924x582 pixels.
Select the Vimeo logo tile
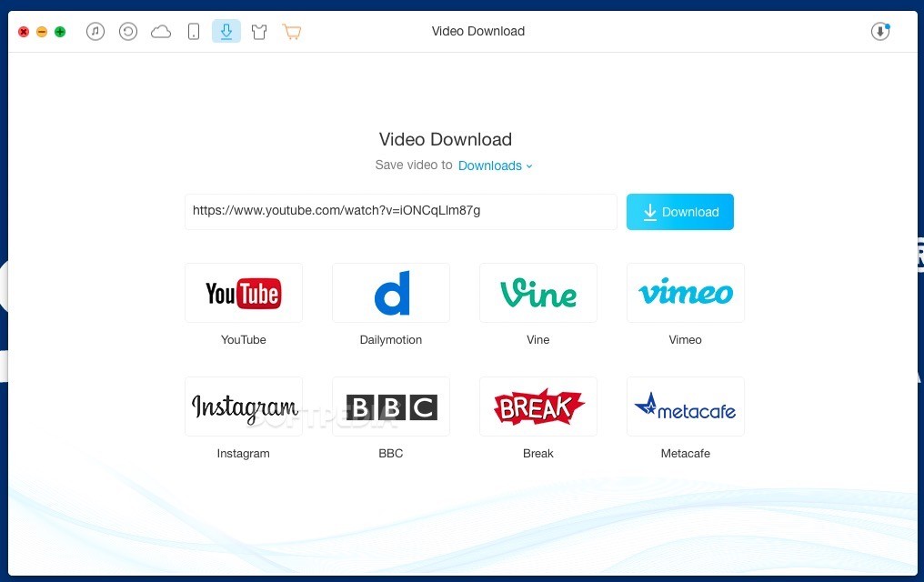[686, 293]
